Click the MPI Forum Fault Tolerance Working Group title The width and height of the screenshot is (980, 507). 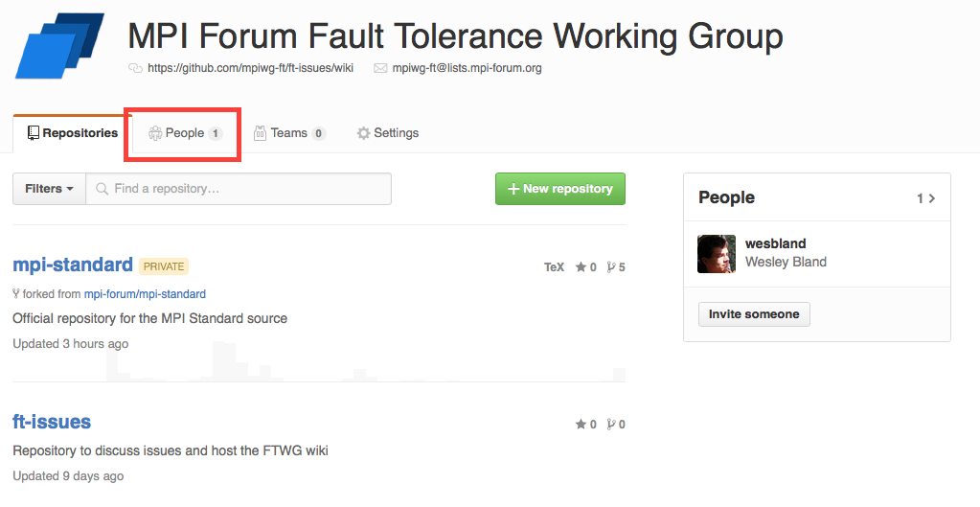(455, 35)
